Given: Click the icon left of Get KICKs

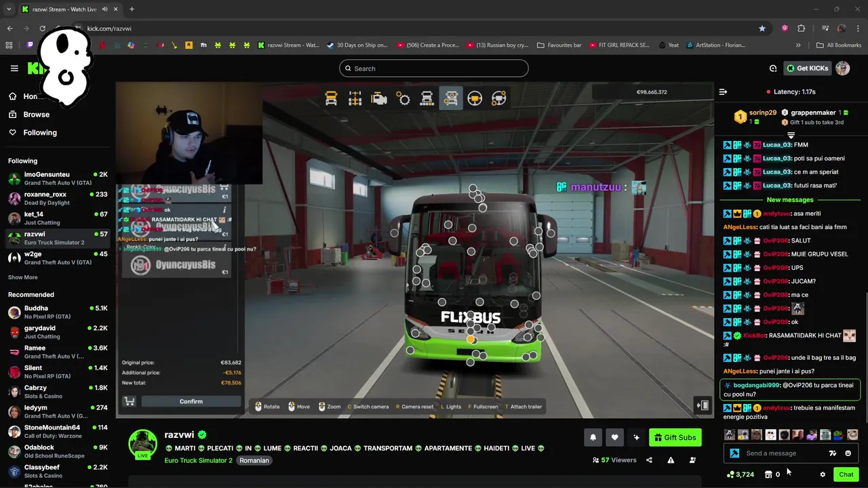Looking at the screenshot, I should 772,68.
